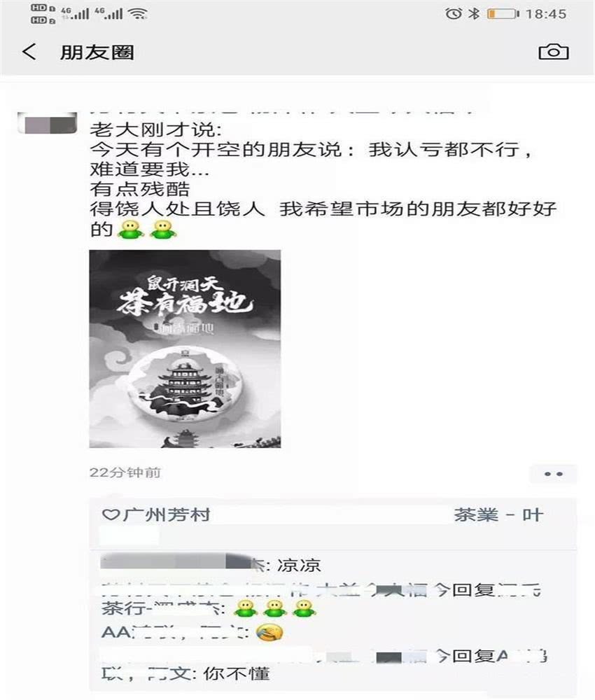The image size is (595, 700).
Task: Tap the 凉凉 comment to reply
Action: 299,565
